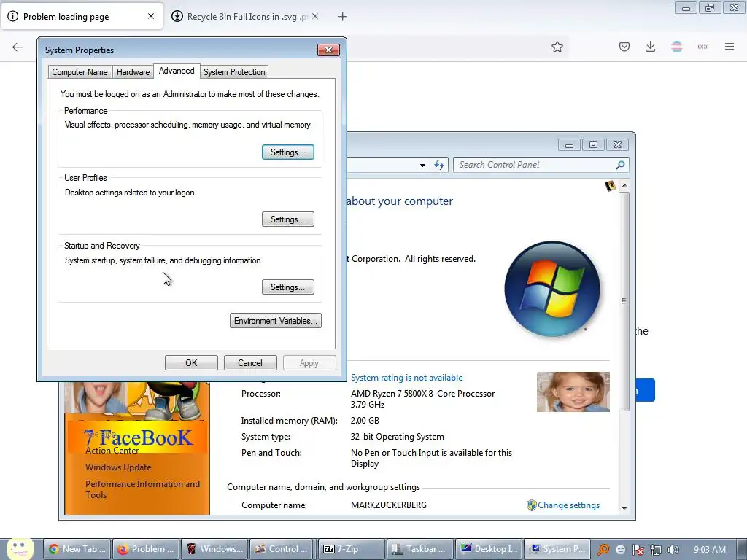Click the magnifier tray icon
The image size is (747, 560).
603,550
